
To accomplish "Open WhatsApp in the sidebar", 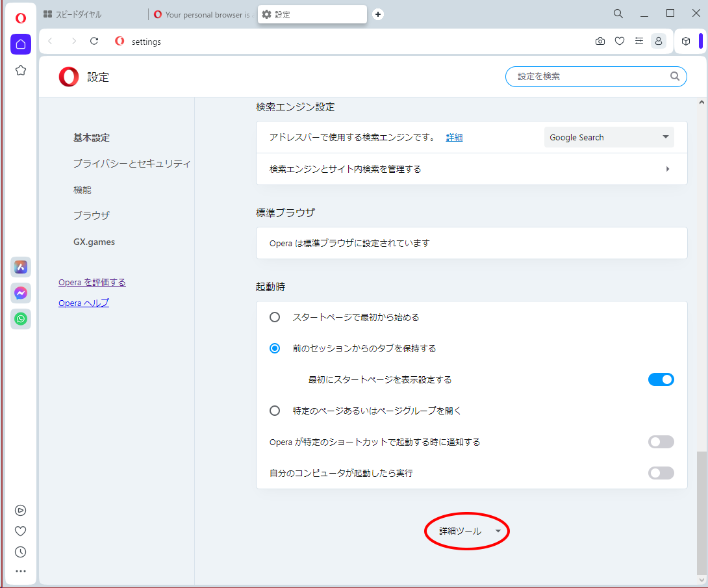I will tap(21, 319).
